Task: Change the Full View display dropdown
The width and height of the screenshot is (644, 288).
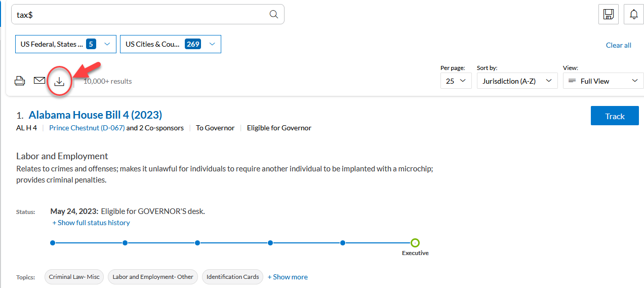Action: coord(602,81)
